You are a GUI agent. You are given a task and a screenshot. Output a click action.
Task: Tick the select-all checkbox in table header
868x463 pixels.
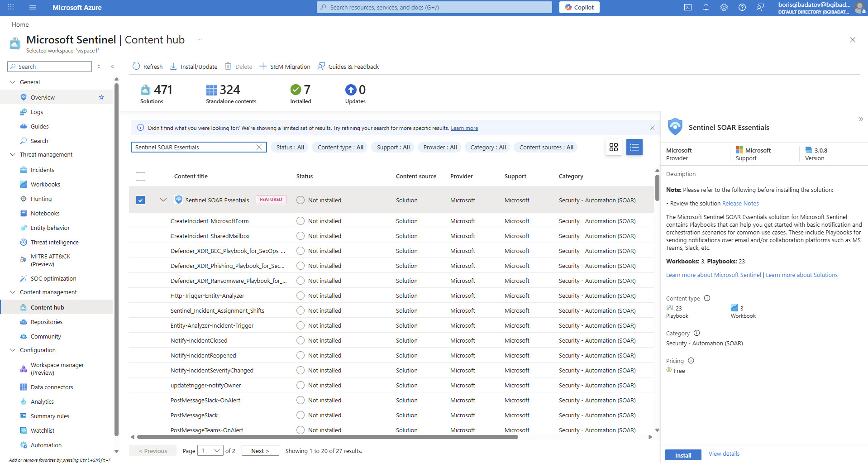[141, 177]
